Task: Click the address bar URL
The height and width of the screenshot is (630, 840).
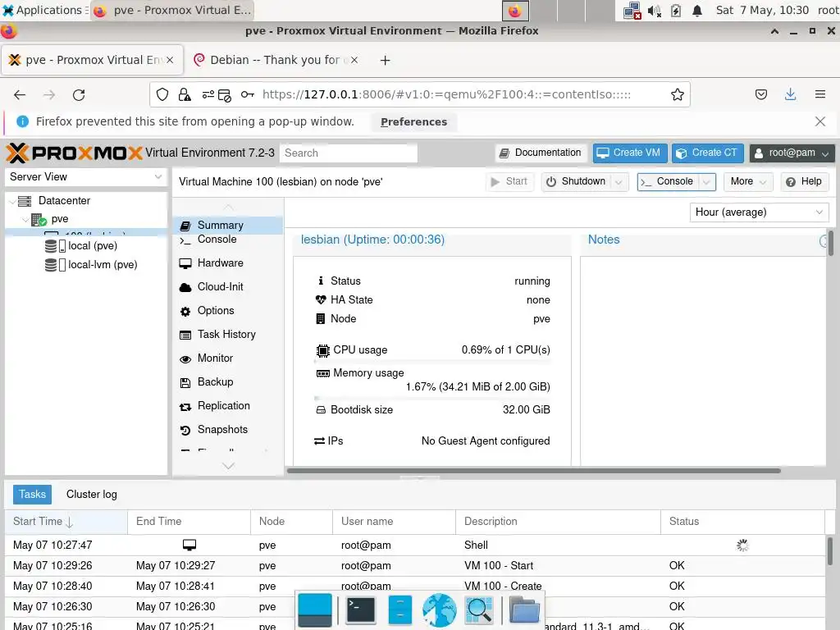Action: click(x=446, y=95)
